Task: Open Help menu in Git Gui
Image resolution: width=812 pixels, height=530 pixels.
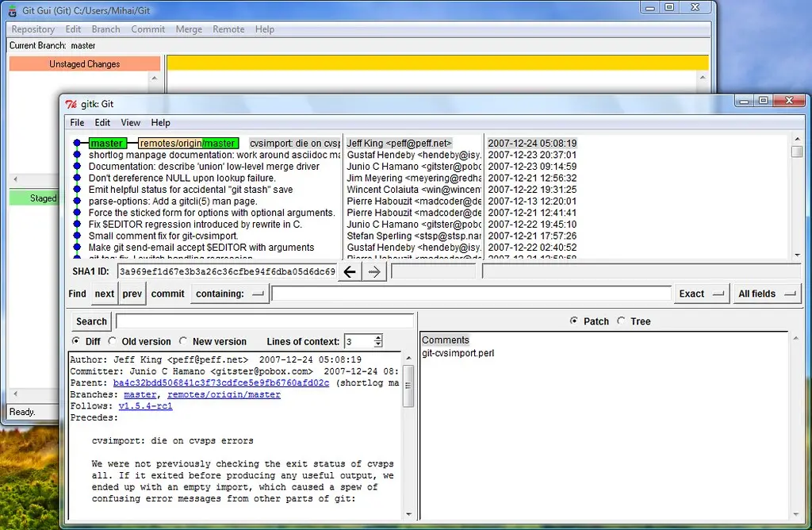Action: pos(264,29)
